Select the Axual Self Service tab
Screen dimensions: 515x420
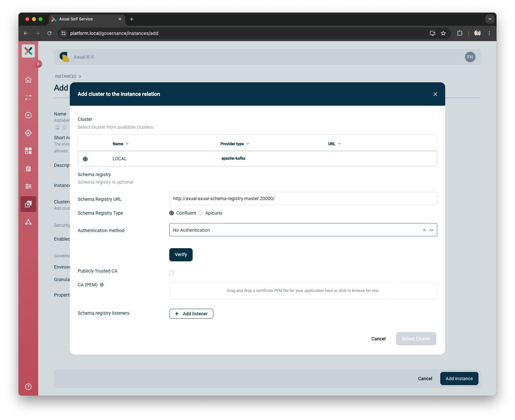click(87, 19)
